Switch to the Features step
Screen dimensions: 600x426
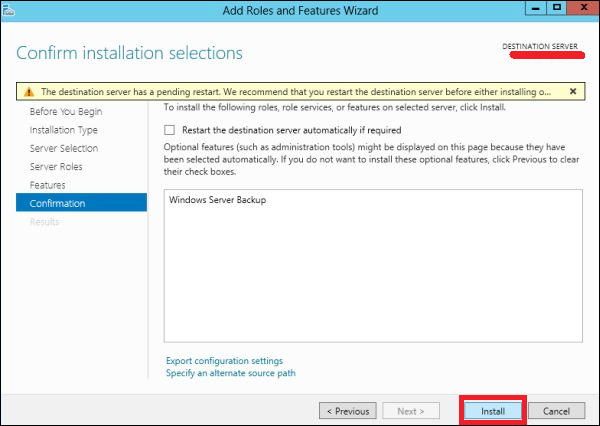(48, 185)
